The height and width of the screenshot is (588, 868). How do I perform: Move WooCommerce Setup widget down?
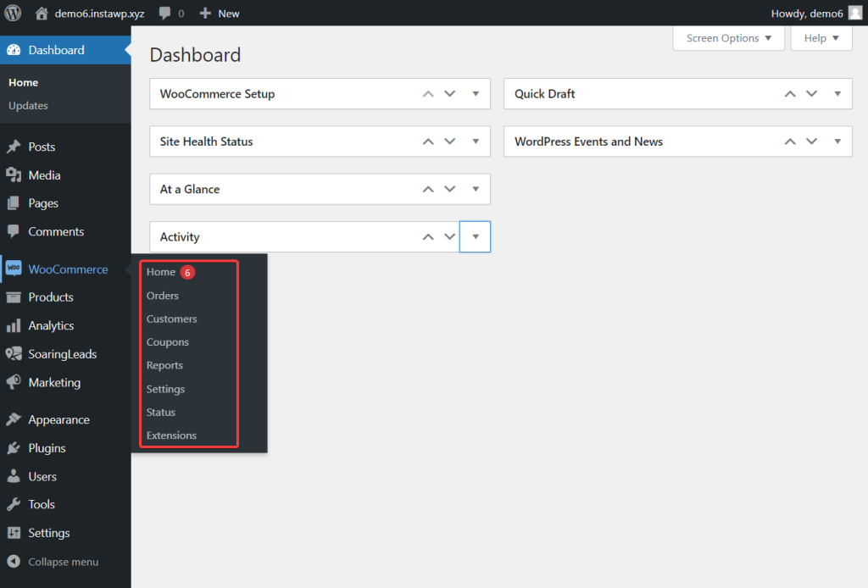point(450,93)
